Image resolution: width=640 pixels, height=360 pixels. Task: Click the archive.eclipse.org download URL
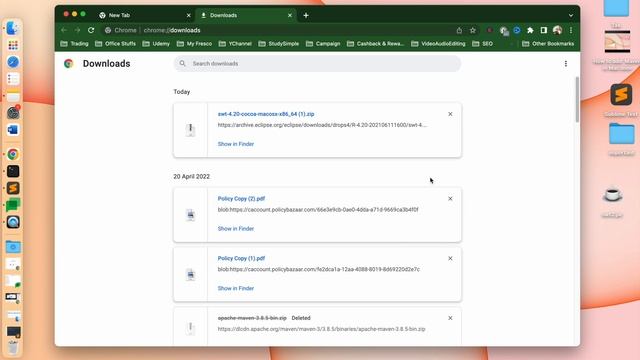(322, 125)
